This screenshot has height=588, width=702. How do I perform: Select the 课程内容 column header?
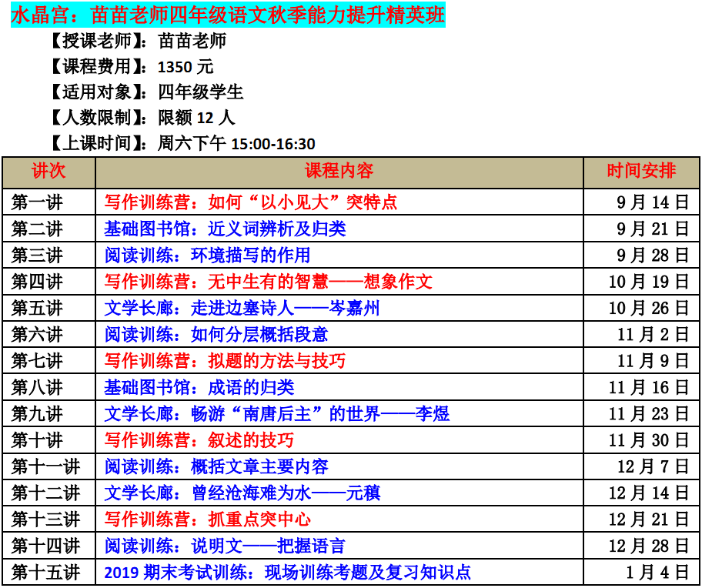click(339, 172)
